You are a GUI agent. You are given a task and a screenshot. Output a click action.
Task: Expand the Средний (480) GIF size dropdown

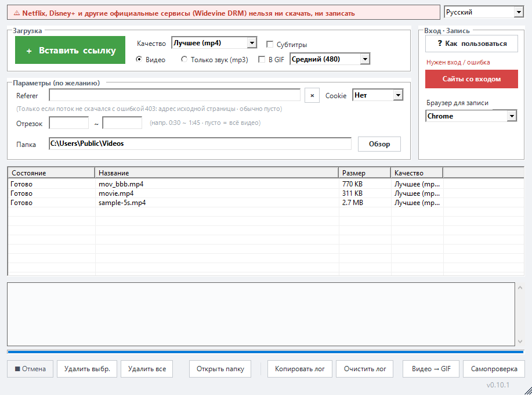pos(330,59)
